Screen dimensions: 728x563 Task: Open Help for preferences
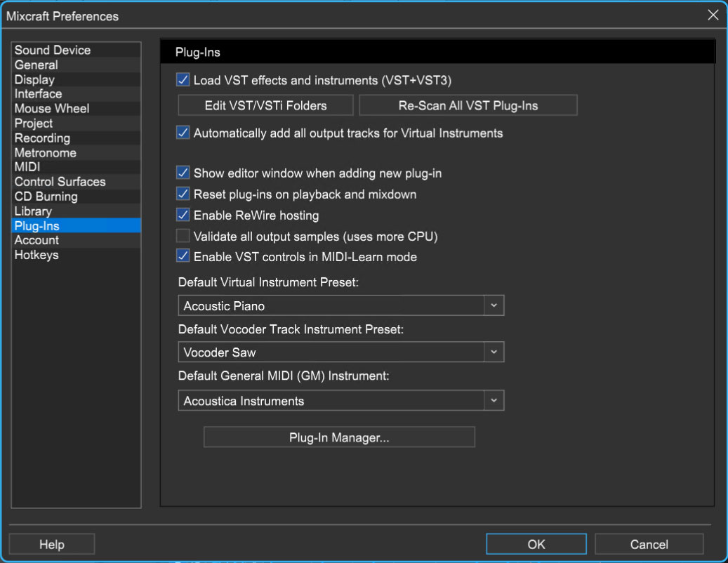coord(51,544)
